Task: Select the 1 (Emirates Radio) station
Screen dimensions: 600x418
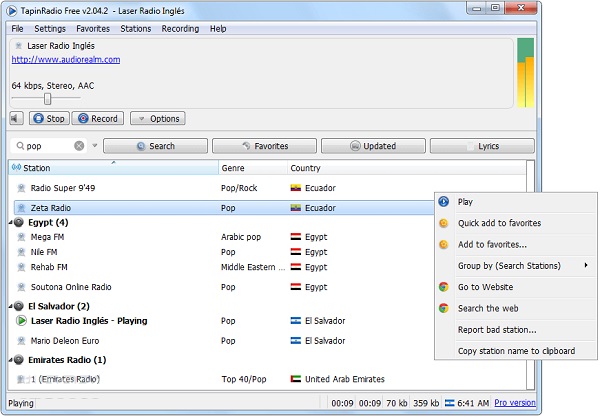Action: (x=65, y=379)
